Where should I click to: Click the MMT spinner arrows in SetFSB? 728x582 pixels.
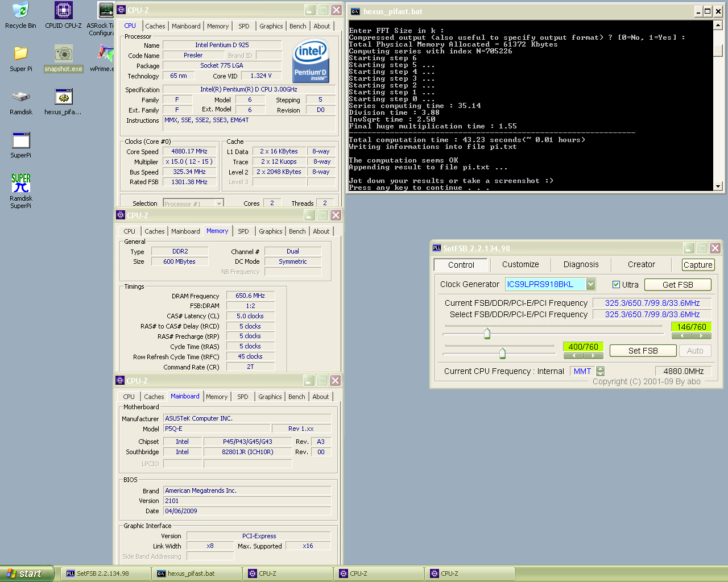point(600,371)
